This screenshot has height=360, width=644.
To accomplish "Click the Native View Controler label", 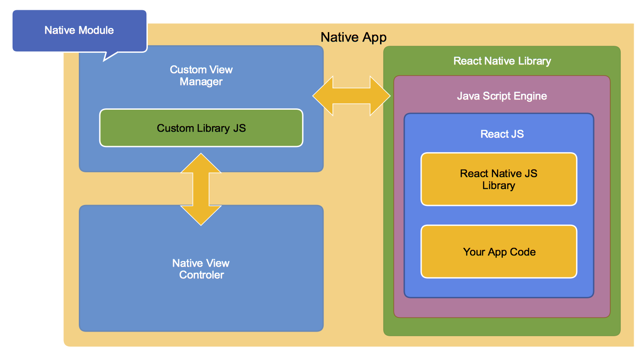I will pyautogui.click(x=201, y=269).
